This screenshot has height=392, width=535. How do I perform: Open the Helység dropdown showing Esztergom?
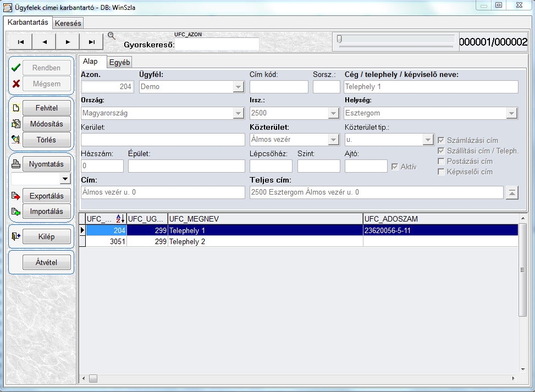click(512, 113)
